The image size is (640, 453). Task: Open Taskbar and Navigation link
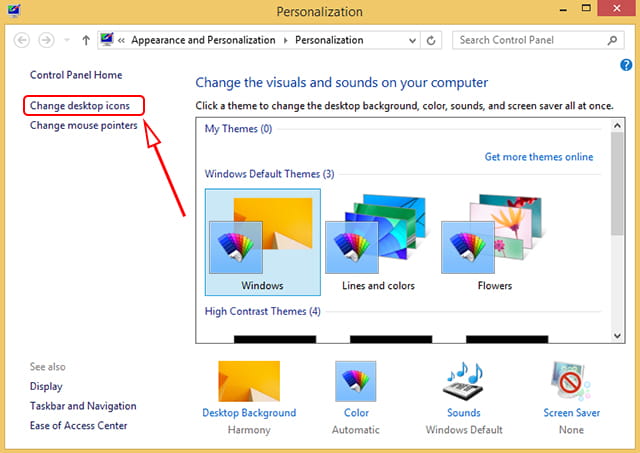tap(83, 406)
